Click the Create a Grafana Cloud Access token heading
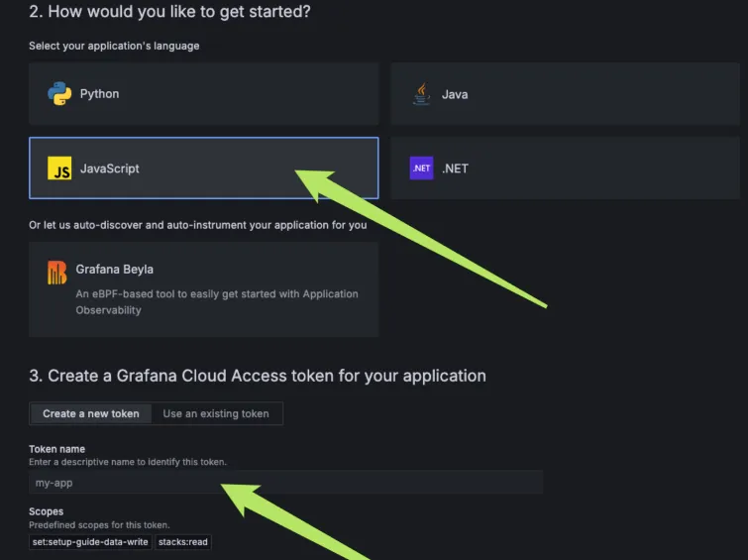This screenshot has width=748, height=560. [x=258, y=376]
